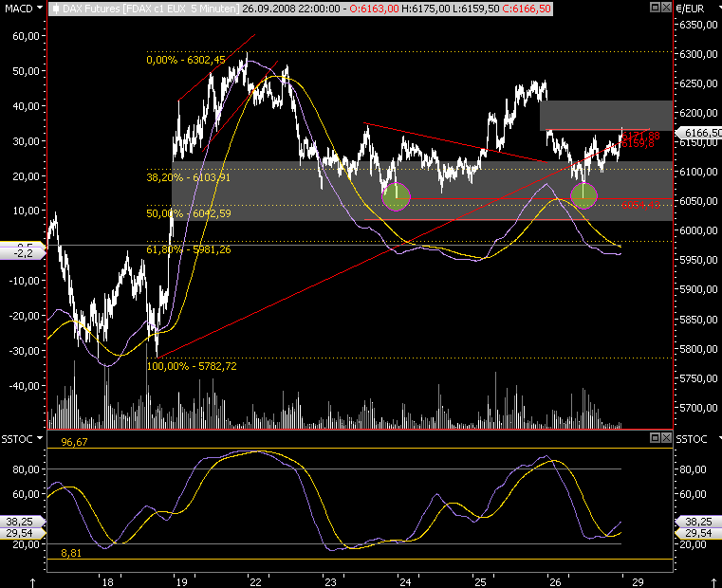Click the MACD value tag -2,2
Screen dimensions: 722x588
(x=23, y=253)
